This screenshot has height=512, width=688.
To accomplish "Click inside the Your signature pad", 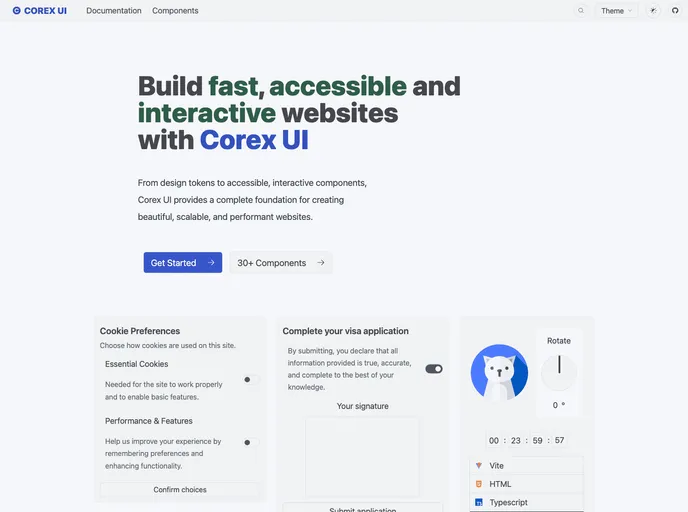I will pyautogui.click(x=362, y=457).
